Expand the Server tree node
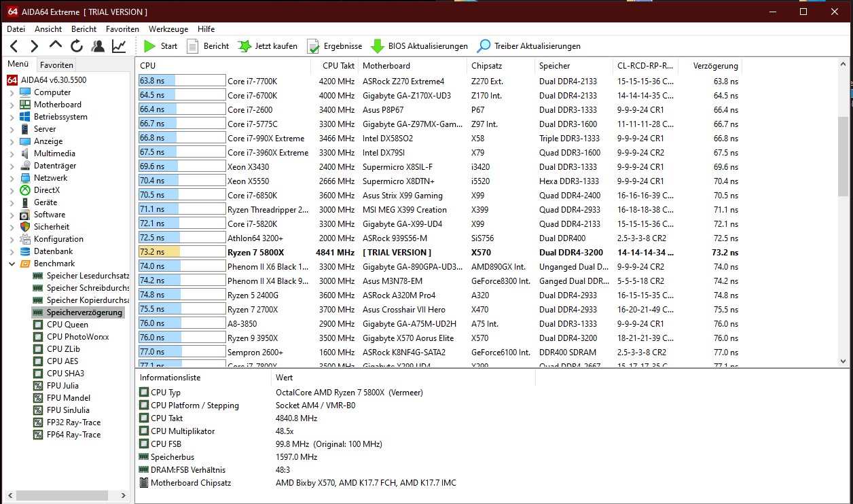Image resolution: width=853 pixels, height=504 pixels. (12, 129)
